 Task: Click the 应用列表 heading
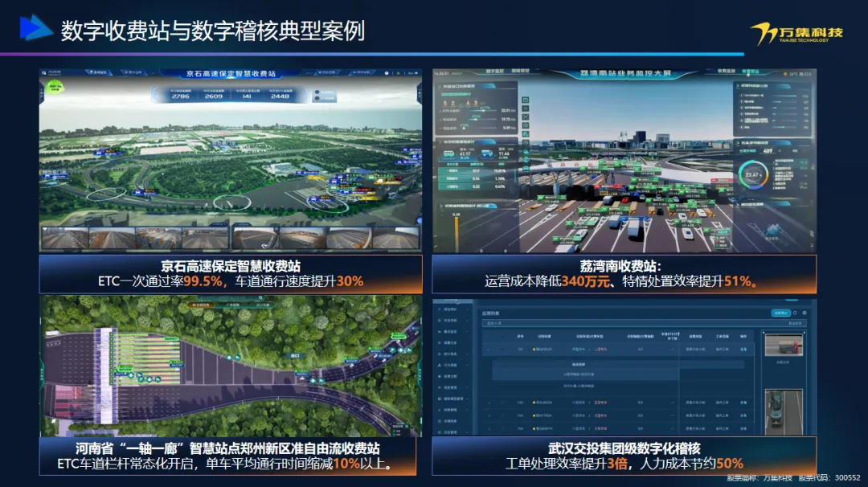point(491,313)
